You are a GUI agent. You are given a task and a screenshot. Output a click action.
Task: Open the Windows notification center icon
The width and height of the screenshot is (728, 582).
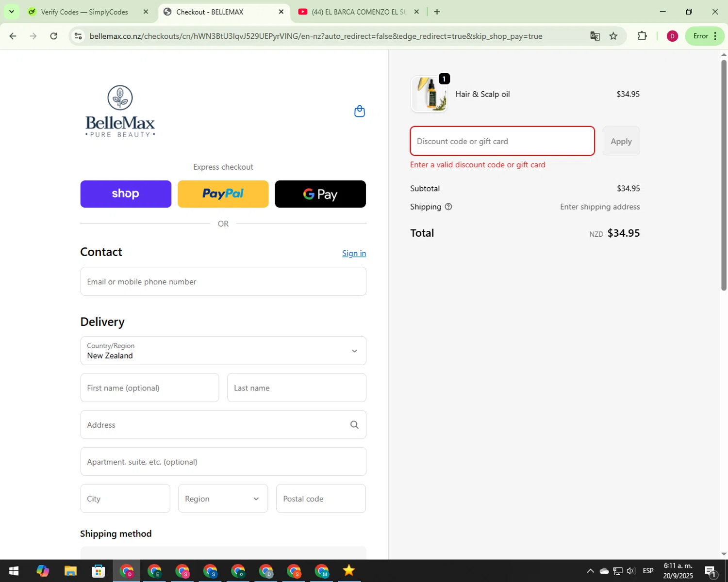point(711,571)
